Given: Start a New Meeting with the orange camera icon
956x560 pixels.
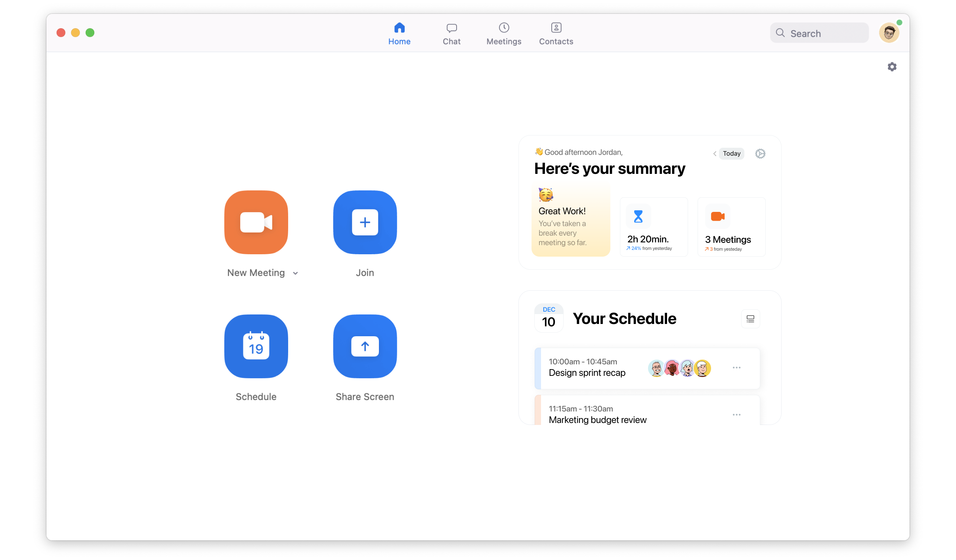Looking at the screenshot, I should point(256,222).
